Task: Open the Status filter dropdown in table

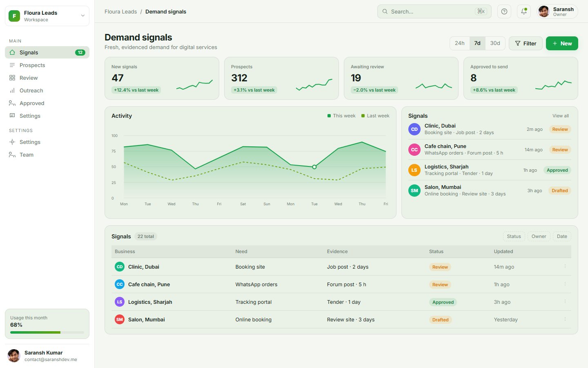Action: pyautogui.click(x=514, y=236)
